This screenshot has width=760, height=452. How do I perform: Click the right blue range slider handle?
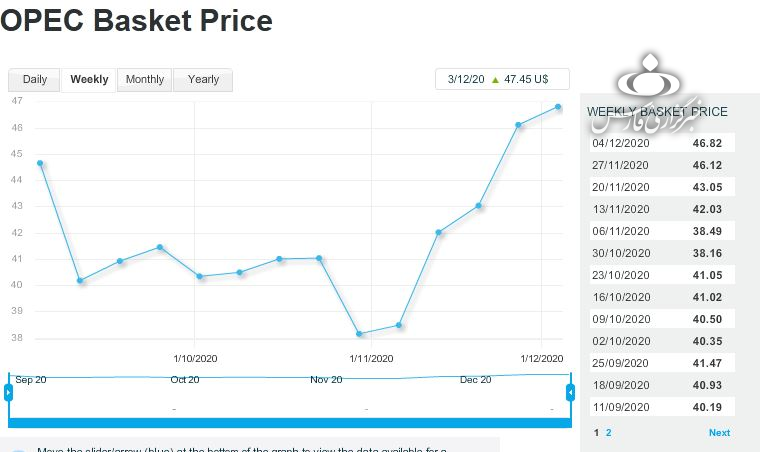coord(571,393)
